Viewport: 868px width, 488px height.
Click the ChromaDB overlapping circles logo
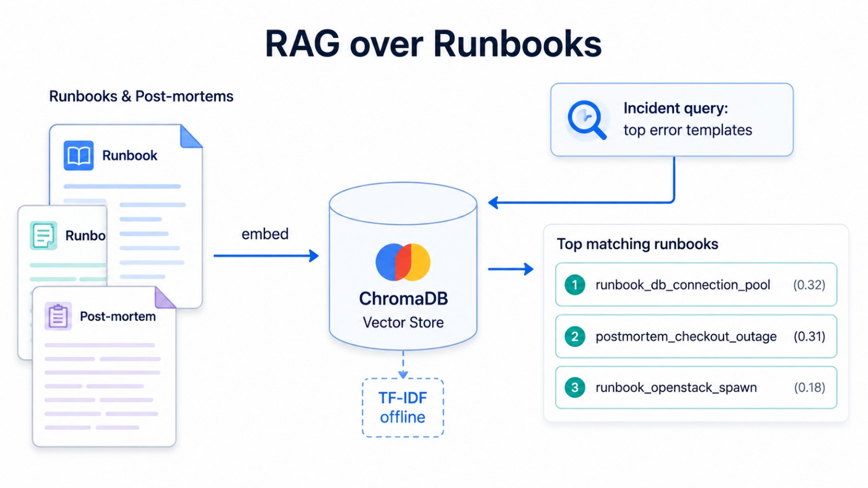tap(403, 262)
